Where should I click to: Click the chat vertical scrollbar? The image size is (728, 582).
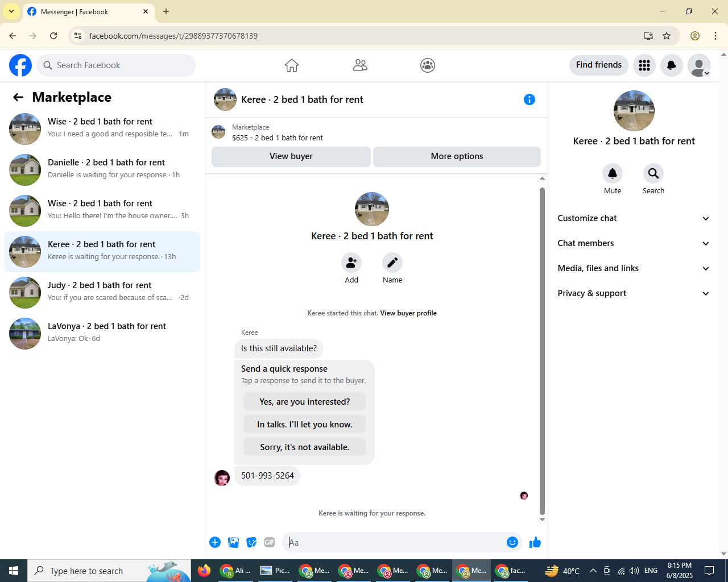542,351
